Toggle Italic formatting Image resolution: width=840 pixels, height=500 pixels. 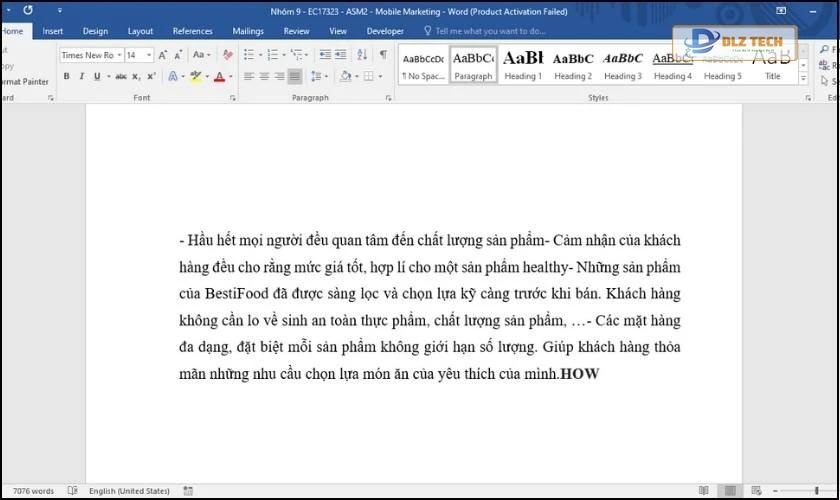[82, 76]
